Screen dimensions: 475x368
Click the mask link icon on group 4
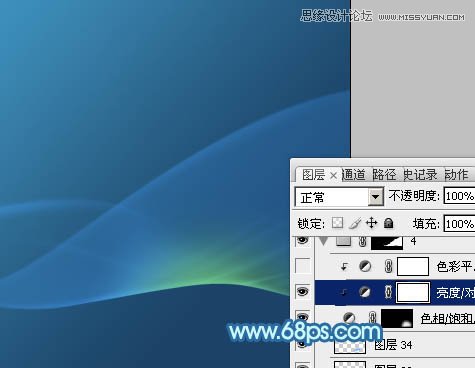click(363, 241)
